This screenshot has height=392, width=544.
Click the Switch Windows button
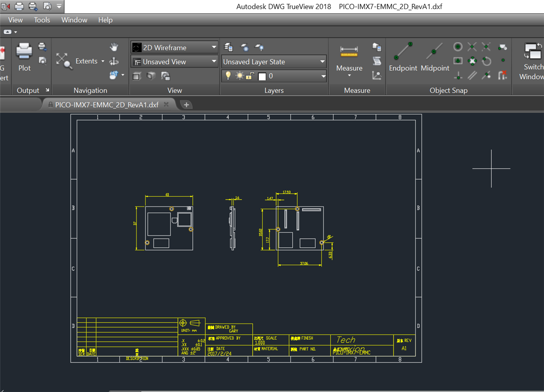click(533, 61)
